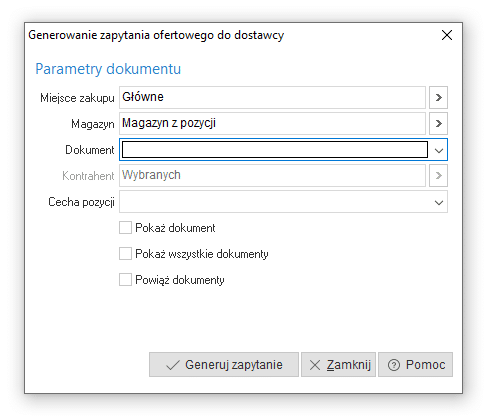Image resolution: width=486 pixels, height=417 pixels.
Task: Open the Magazyn selection arrow button
Action: tap(438, 123)
